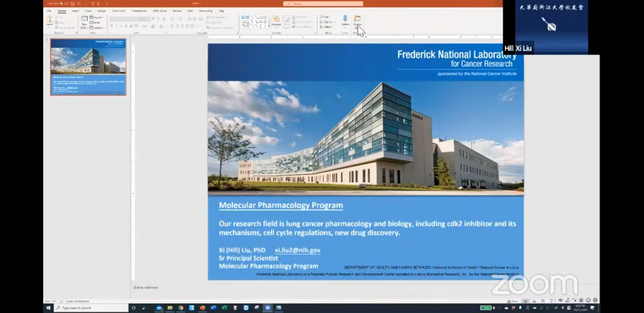Image resolution: width=644 pixels, height=313 pixels.
Task: Toggle the AutoSave switch
Action: tap(61, 3)
